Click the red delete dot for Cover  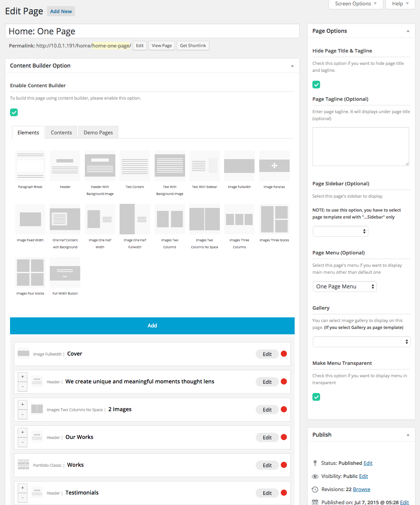point(284,354)
